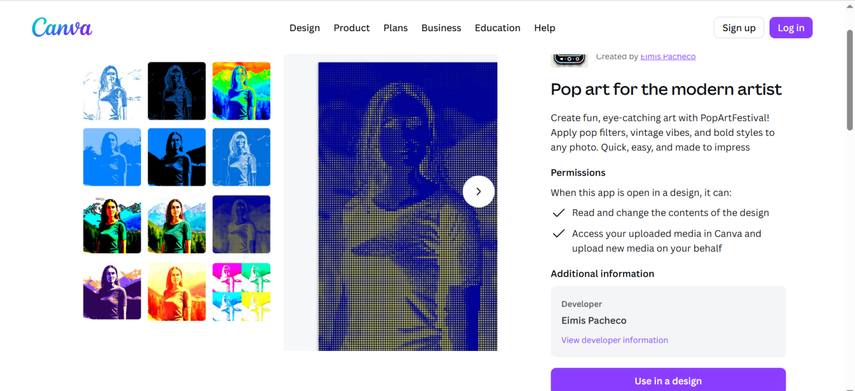Select the four-panel neon pop art thumbnail
Viewport: 855px width, 391px height.
tap(241, 292)
